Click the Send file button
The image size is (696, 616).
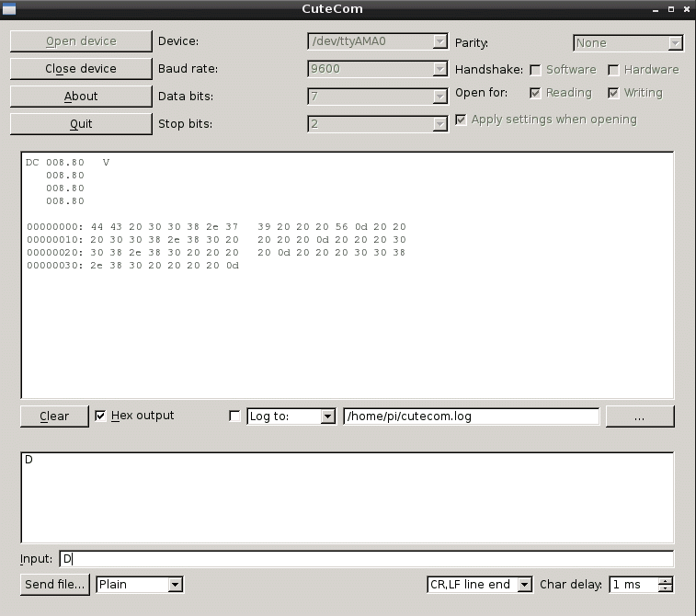click(x=54, y=585)
